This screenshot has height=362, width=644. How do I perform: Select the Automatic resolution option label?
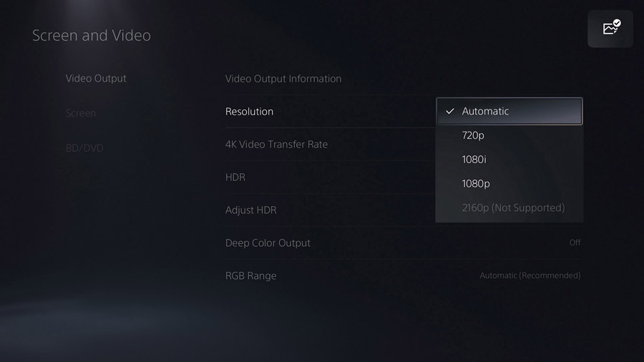coord(485,112)
